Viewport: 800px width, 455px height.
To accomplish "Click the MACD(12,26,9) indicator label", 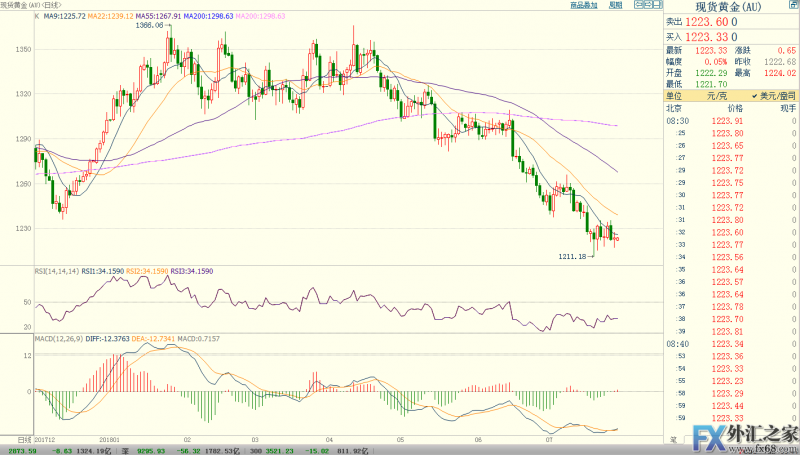I will tap(59, 339).
